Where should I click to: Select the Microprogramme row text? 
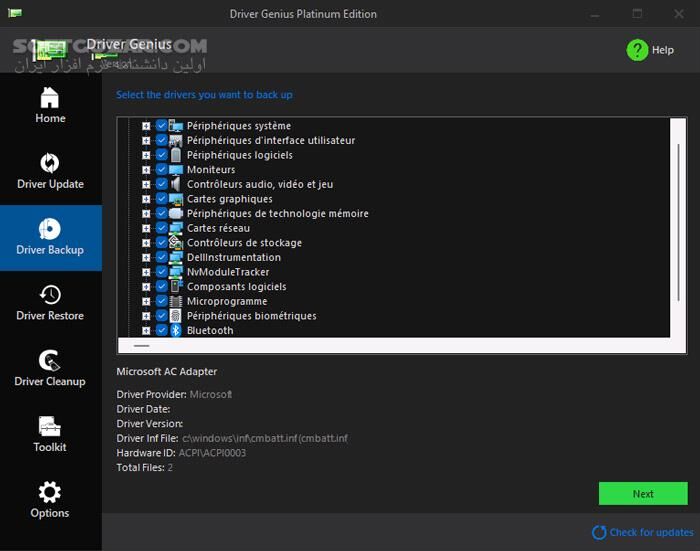(x=227, y=301)
